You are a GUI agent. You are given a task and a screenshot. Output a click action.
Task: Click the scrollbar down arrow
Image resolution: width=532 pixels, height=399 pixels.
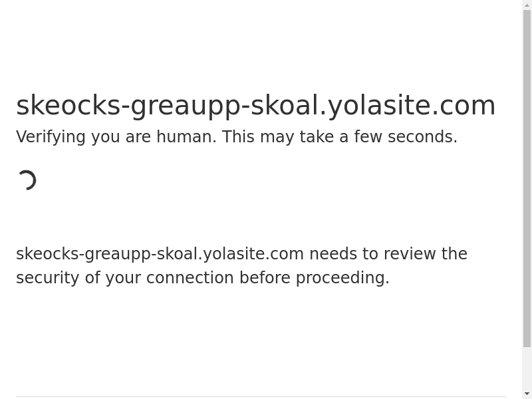click(527, 394)
